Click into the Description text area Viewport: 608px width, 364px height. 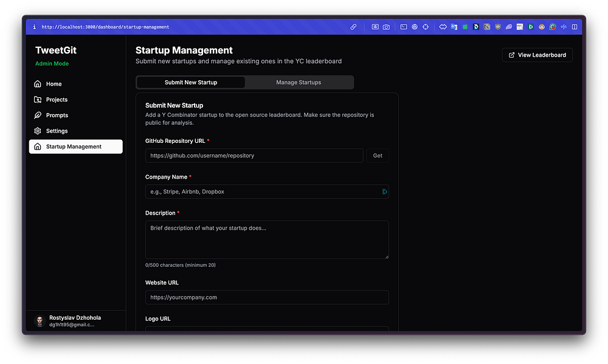[267, 239]
